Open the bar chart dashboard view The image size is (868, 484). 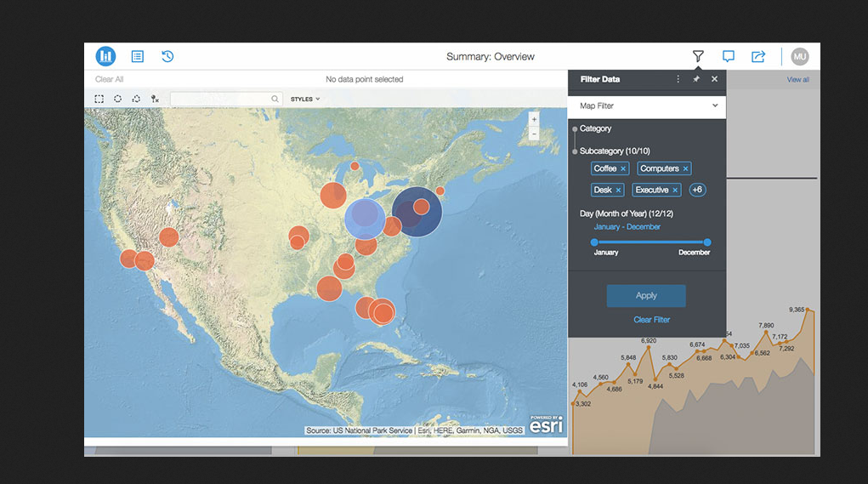coord(105,56)
